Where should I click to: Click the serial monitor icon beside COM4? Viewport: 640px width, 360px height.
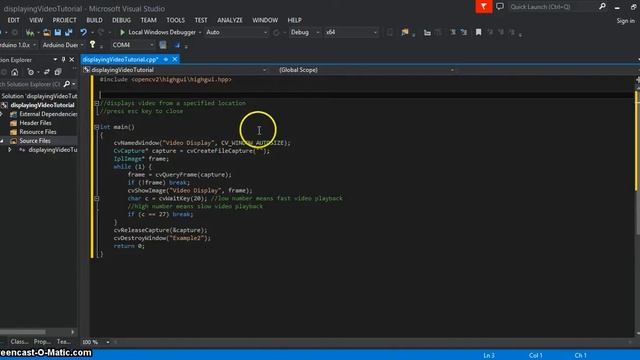click(x=163, y=45)
